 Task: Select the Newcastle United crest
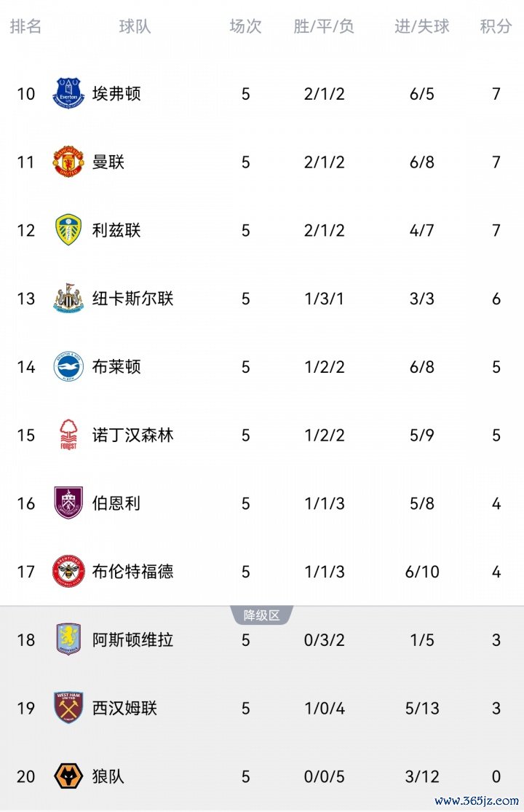[68, 299]
